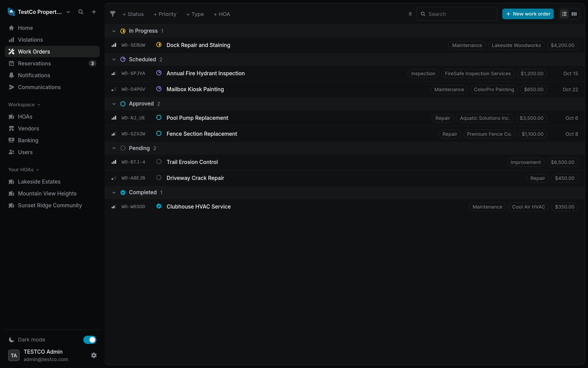The width and height of the screenshot is (588, 368).
Task: Collapse the Your HOAs sidebar section
Action: click(23, 170)
